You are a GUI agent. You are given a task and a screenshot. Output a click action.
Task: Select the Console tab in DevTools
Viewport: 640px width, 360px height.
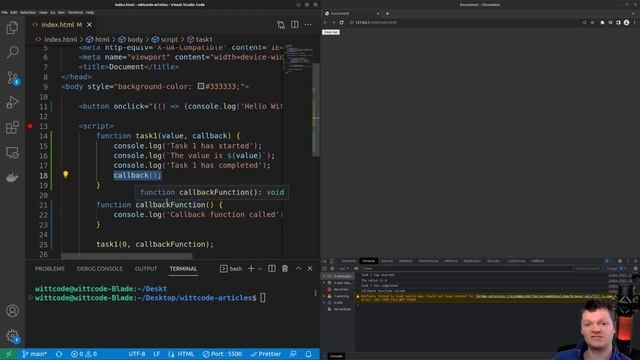pos(369,261)
